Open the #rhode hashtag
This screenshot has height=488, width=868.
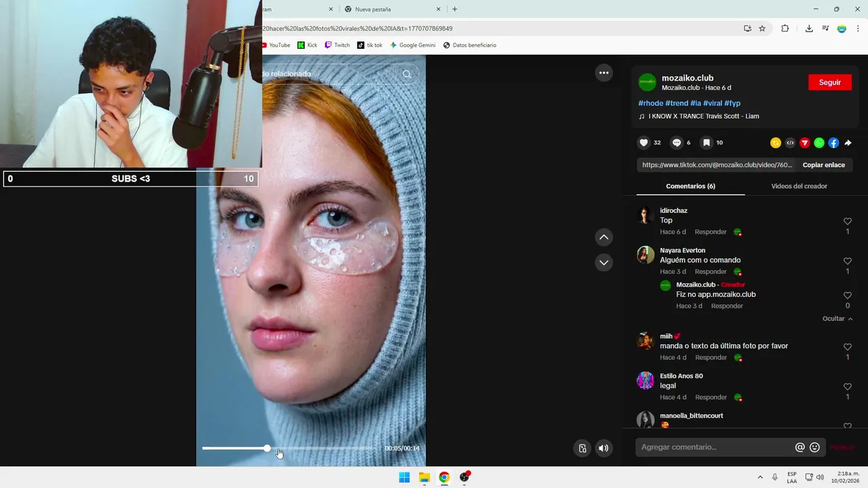point(650,103)
